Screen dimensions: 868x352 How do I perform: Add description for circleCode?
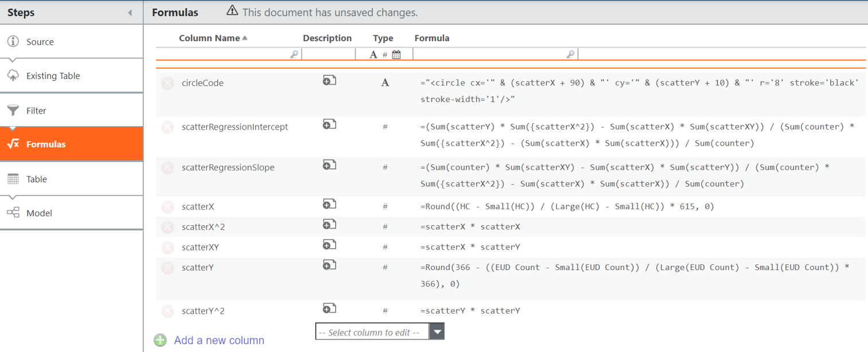[329, 81]
